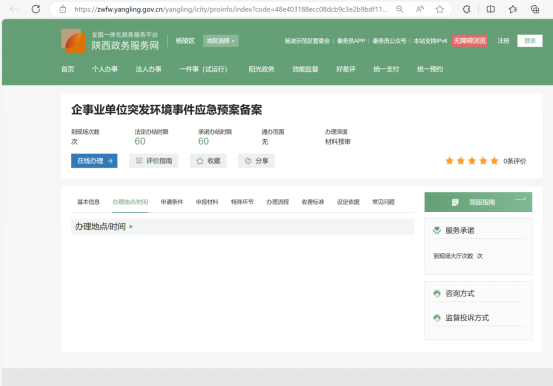
Task: Click the comment icon next to 评价指南
Action: 139,161
